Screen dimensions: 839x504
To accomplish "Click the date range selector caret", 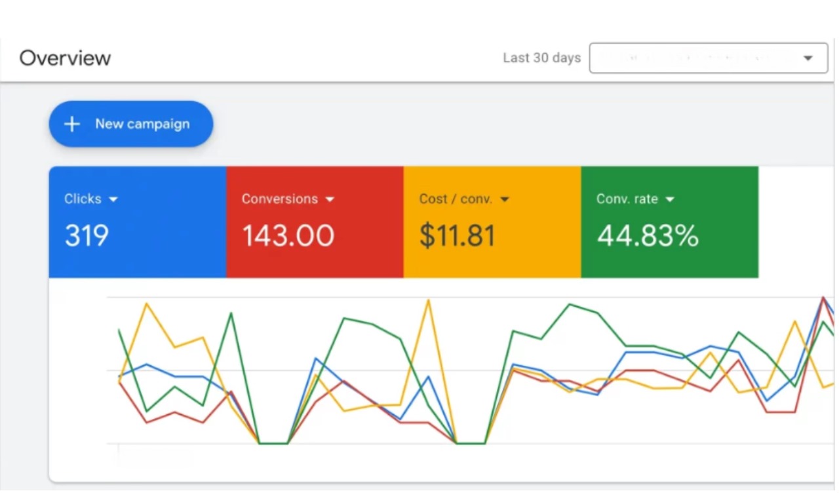I will (808, 58).
